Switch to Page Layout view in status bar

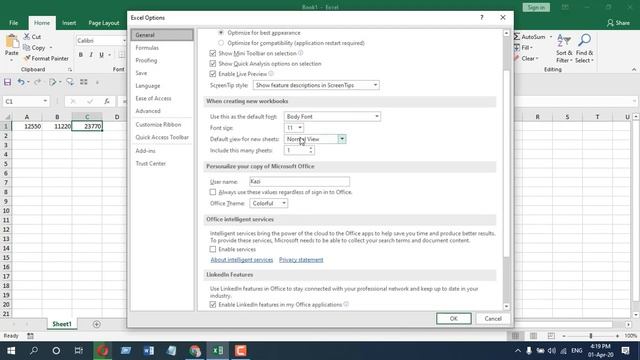pyautogui.click(x=533, y=336)
